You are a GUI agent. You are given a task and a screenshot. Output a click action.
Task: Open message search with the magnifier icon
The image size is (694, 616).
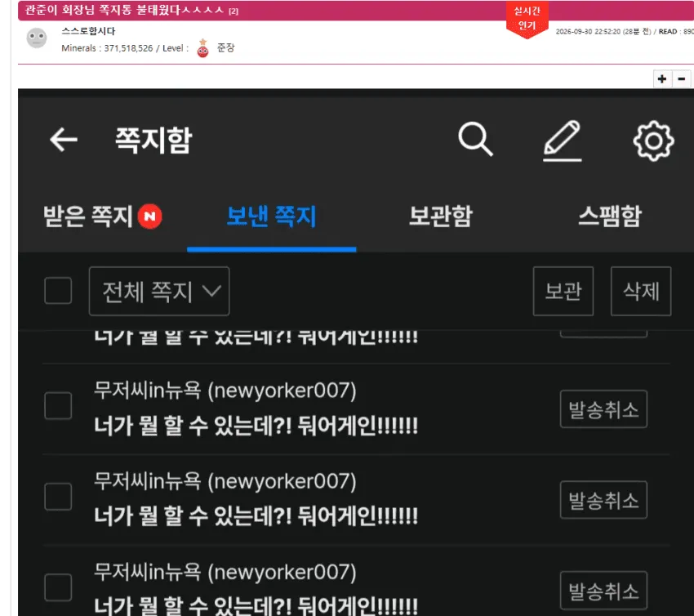coord(475,140)
